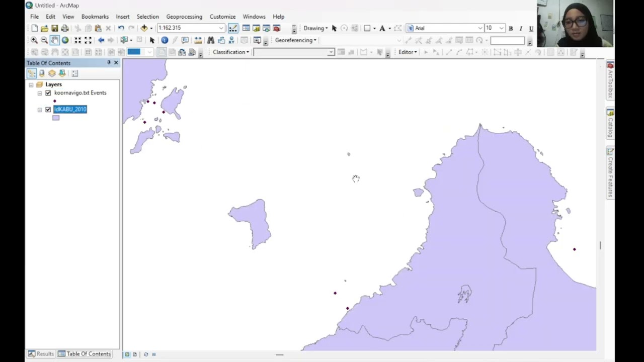Screen dimensions: 644x362
Task: Toggle Bold text formatting
Action: (x=511, y=28)
